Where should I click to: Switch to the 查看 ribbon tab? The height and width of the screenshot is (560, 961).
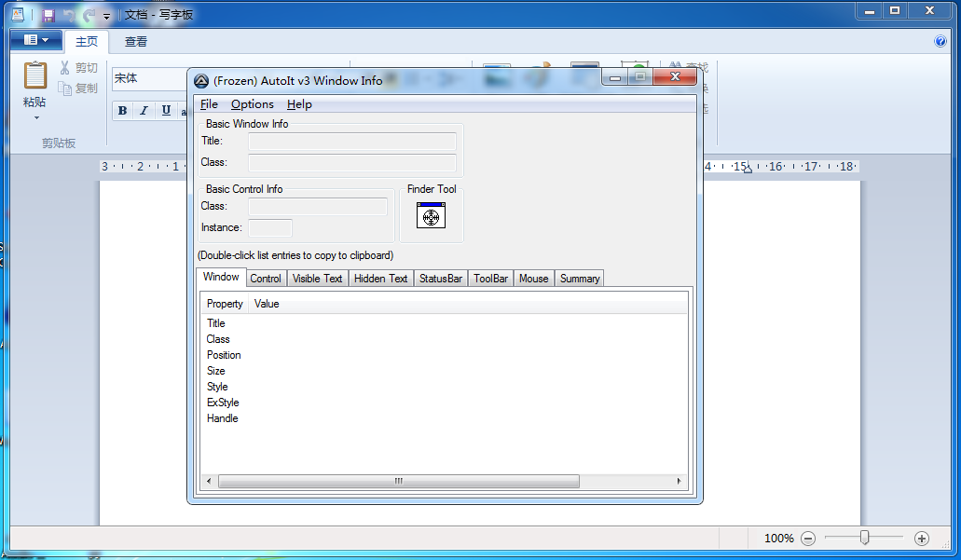tap(135, 41)
